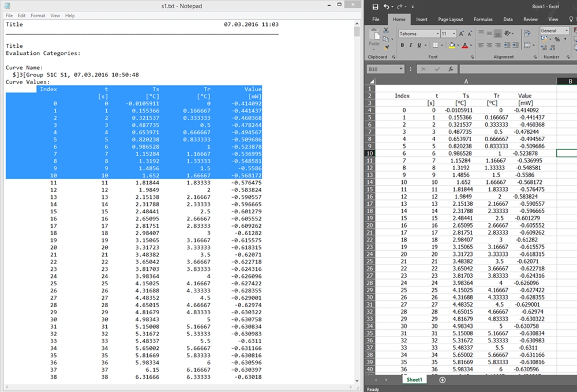Click the Paste button
This screenshot has width=577, height=392.
(x=374, y=38)
